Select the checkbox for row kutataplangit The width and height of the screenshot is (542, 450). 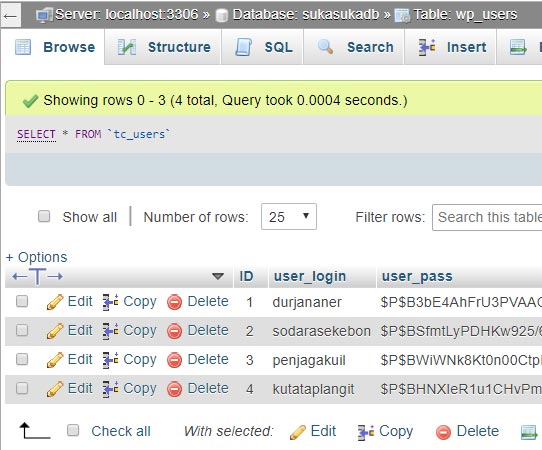[x=22, y=388]
